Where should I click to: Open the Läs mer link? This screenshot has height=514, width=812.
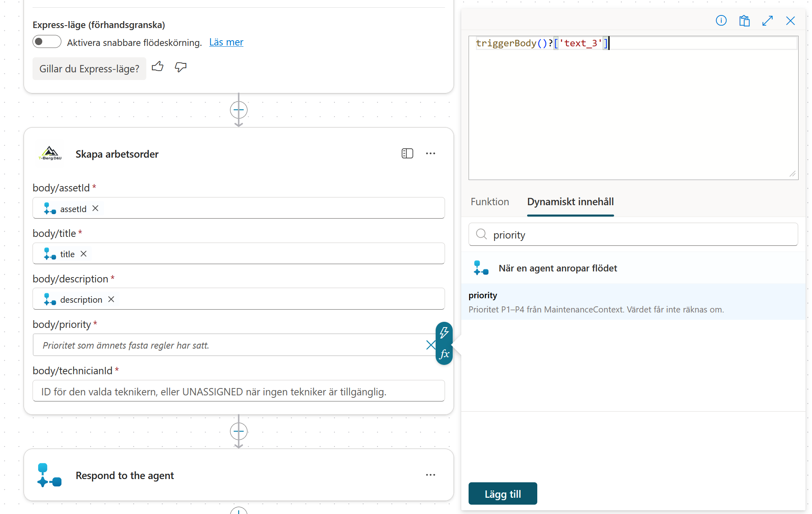226,42
